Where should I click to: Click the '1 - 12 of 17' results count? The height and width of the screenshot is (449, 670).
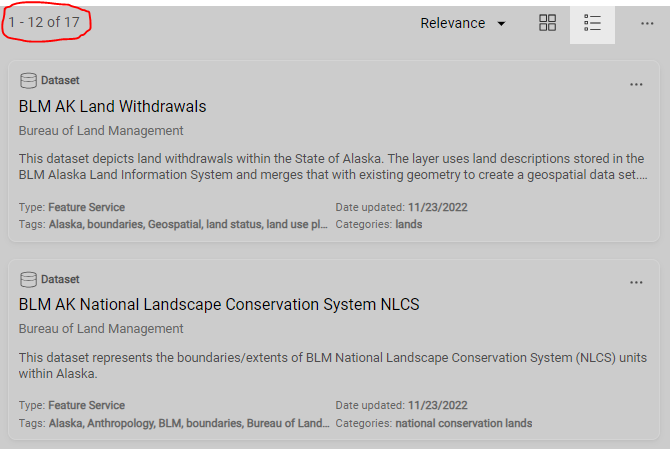(x=44, y=22)
